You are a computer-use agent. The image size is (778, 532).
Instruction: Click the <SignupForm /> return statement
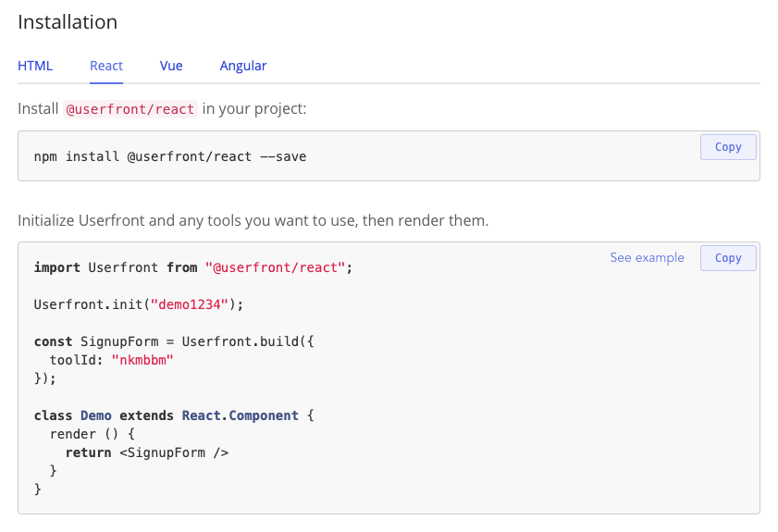[x=173, y=452]
